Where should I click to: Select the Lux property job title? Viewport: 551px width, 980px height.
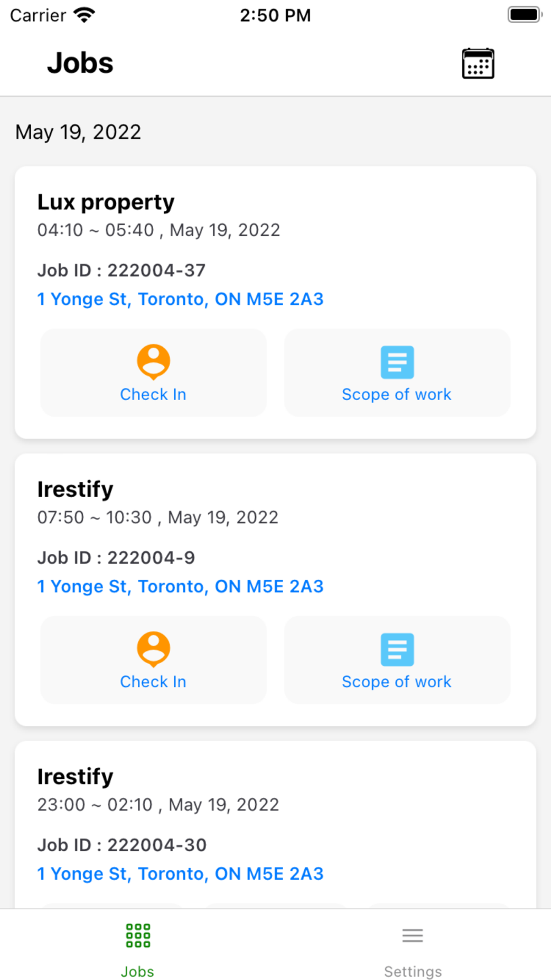pos(106,202)
